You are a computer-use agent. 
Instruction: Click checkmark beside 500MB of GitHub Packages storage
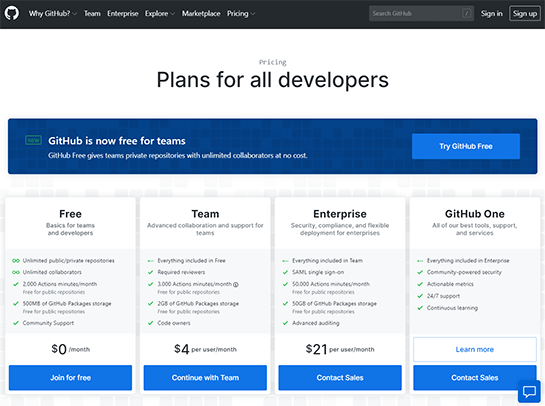coord(16,303)
